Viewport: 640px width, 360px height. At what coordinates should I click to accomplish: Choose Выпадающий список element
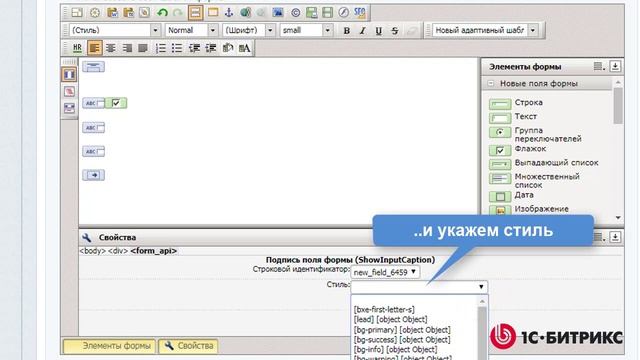(x=544, y=163)
